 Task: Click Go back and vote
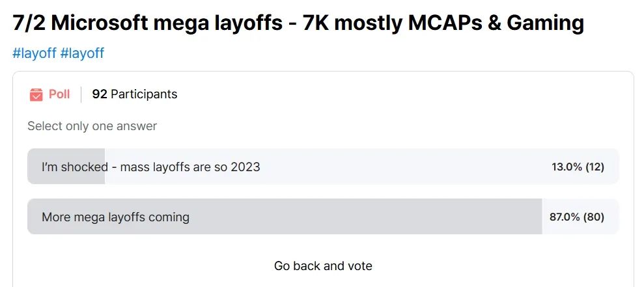[323, 266]
